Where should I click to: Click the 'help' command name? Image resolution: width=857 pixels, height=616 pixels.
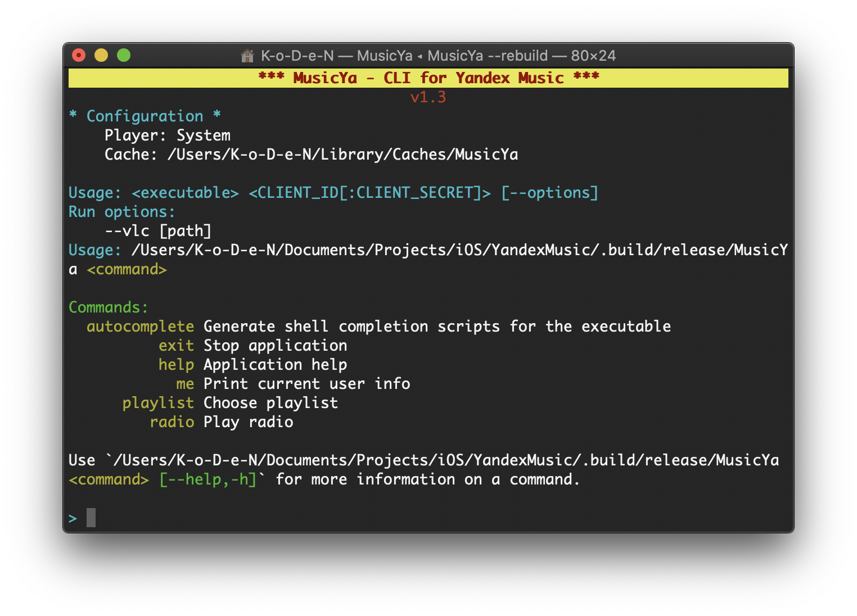click(x=177, y=365)
